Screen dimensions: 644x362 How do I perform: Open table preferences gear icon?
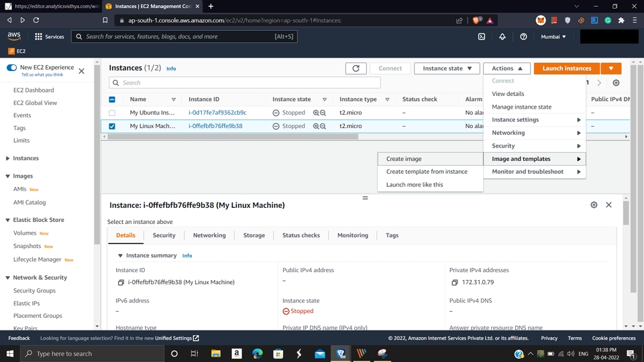(x=616, y=82)
